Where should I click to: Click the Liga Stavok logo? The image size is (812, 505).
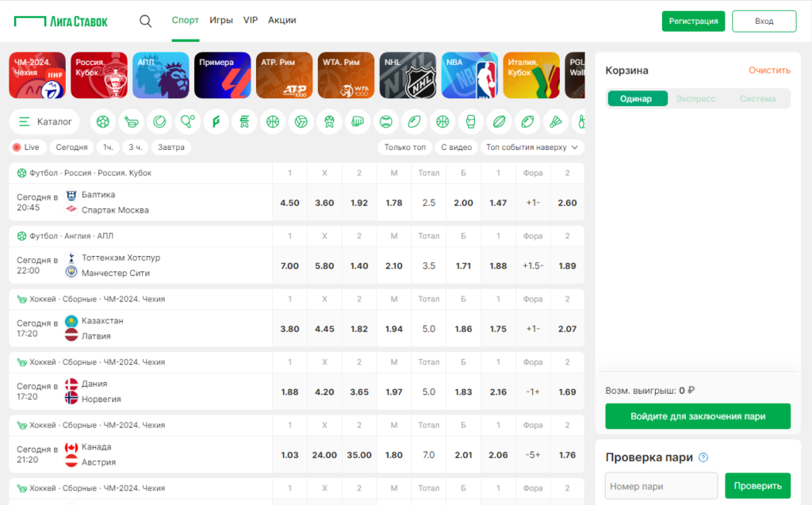pos(60,21)
